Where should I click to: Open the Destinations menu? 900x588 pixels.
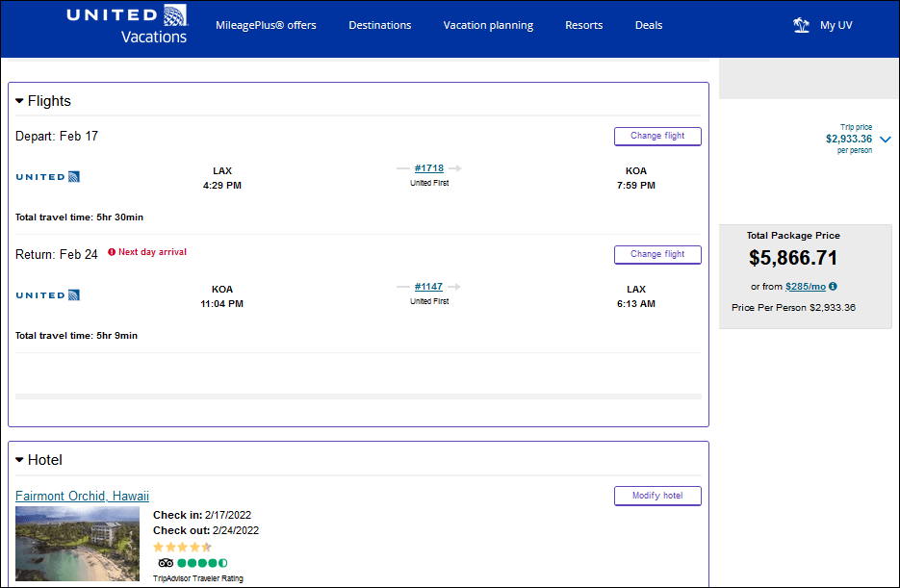pos(380,25)
